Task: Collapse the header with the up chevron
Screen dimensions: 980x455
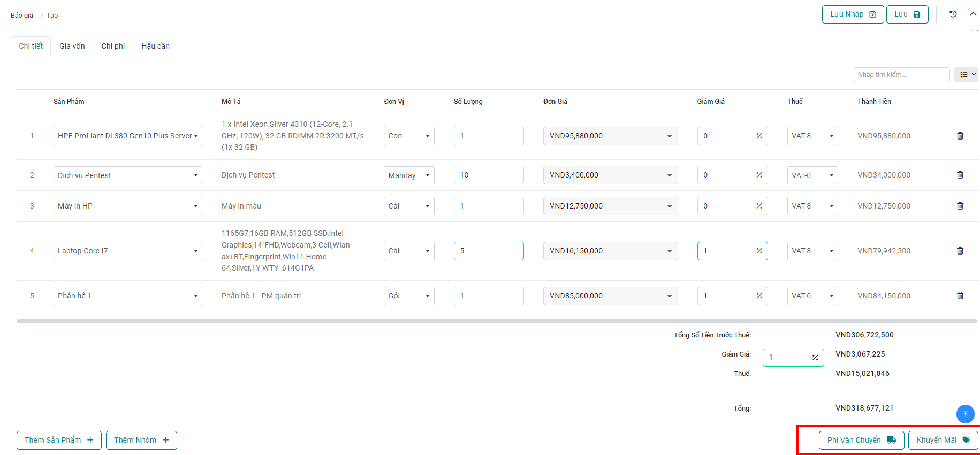Action: coord(973,14)
